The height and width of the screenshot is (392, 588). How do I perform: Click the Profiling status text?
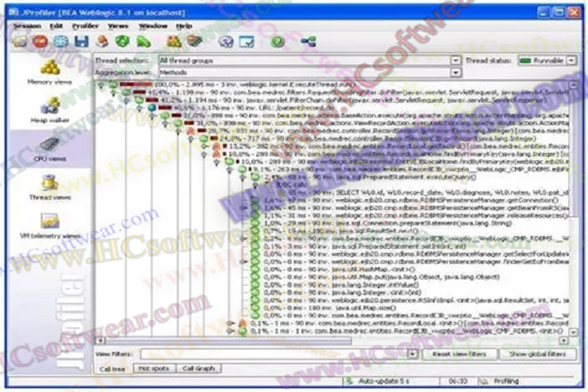(506, 381)
